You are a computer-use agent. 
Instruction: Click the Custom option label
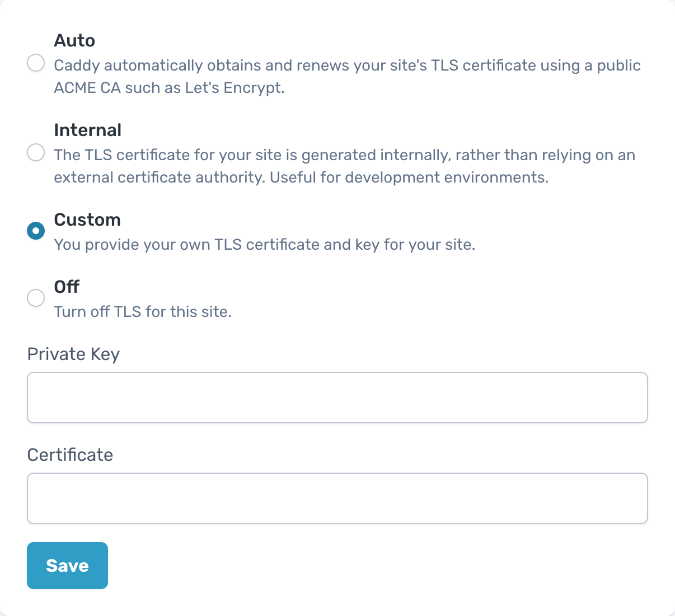click(x=87, y=220)
